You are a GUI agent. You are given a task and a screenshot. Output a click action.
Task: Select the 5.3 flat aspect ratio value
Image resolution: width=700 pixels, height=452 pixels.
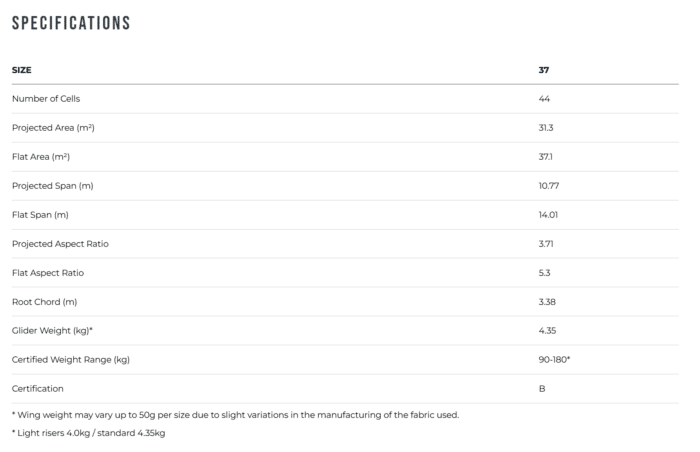coord(544,273)
